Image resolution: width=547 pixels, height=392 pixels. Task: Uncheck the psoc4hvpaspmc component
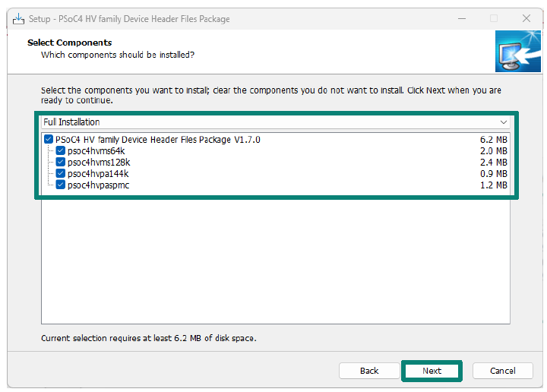point(60,185)
